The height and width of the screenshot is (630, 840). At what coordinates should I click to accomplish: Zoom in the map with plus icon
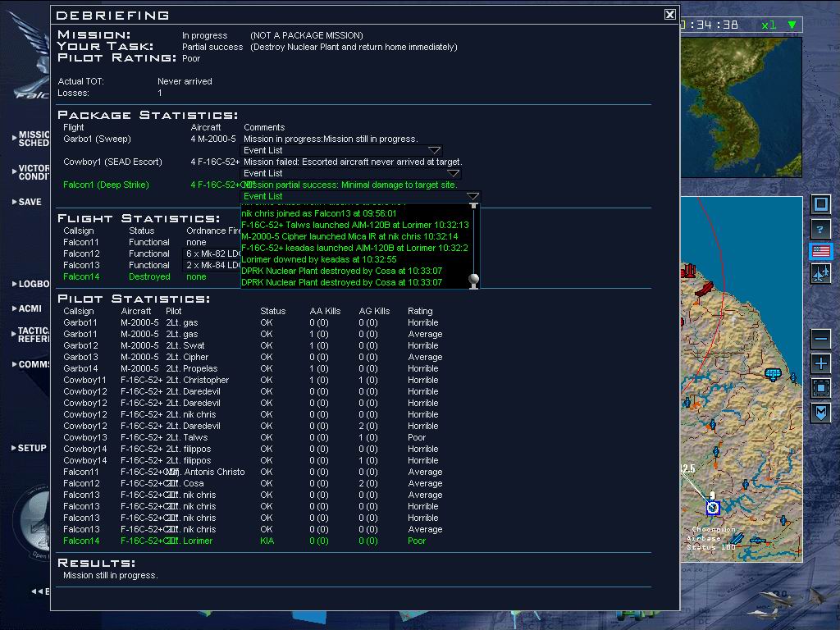(821, 363)
